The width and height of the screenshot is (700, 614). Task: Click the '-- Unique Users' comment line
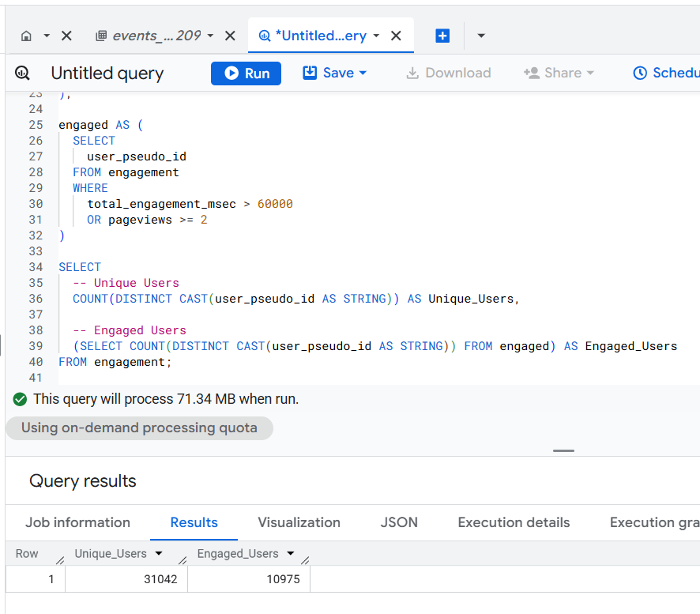[126, 283]
